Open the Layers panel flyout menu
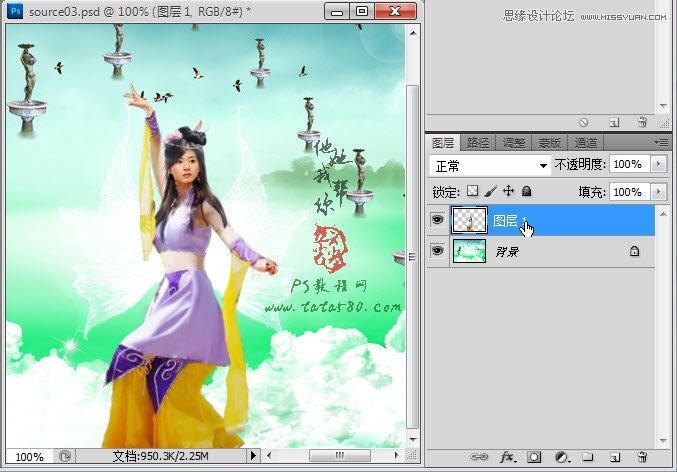677x472 pixels. point(661,142)
